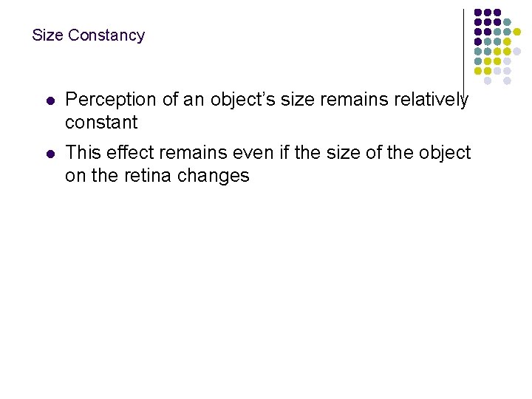Screen dimensions: 532x399
Task: Select the bullet marker before 'Perception'
Action: click(x=50, y=100)
